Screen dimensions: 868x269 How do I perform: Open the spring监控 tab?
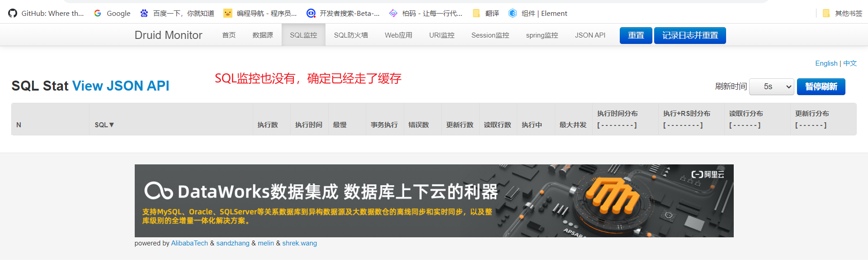[x=542, y=35]
